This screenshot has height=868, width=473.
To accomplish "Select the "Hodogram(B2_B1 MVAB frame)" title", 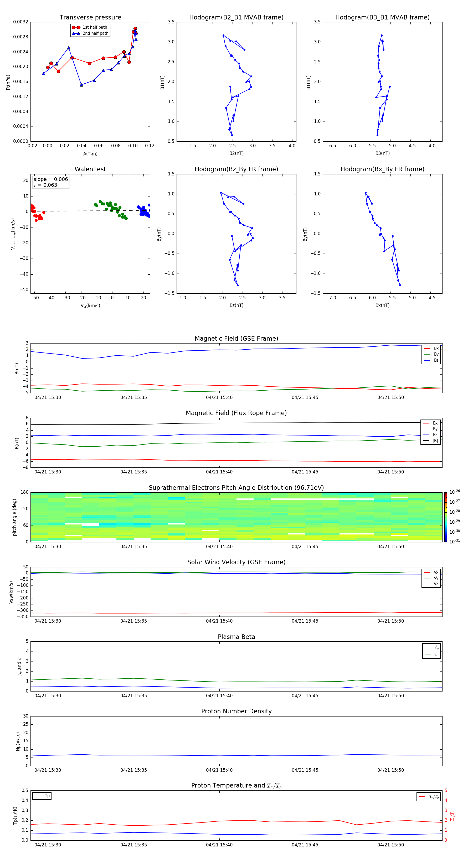I will [236, 18].
